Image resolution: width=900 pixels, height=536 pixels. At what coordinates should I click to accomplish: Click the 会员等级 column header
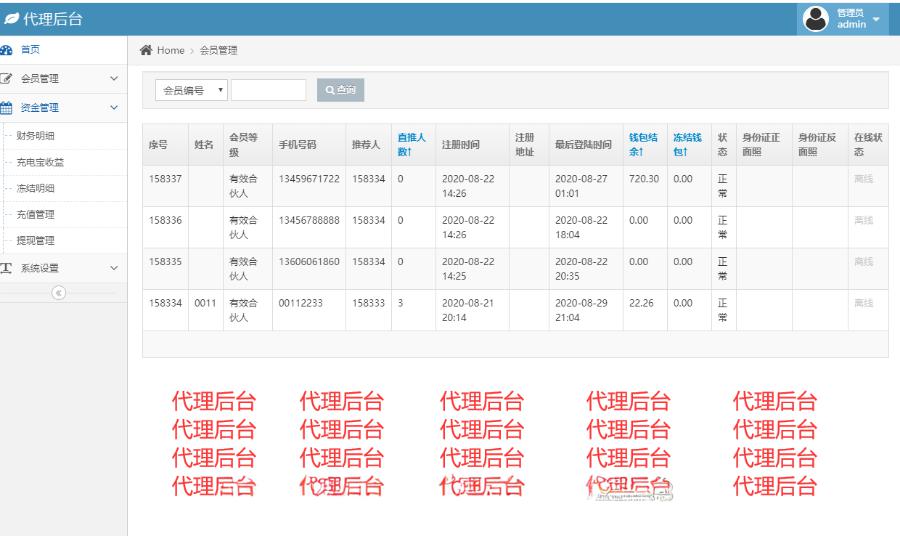243,145
